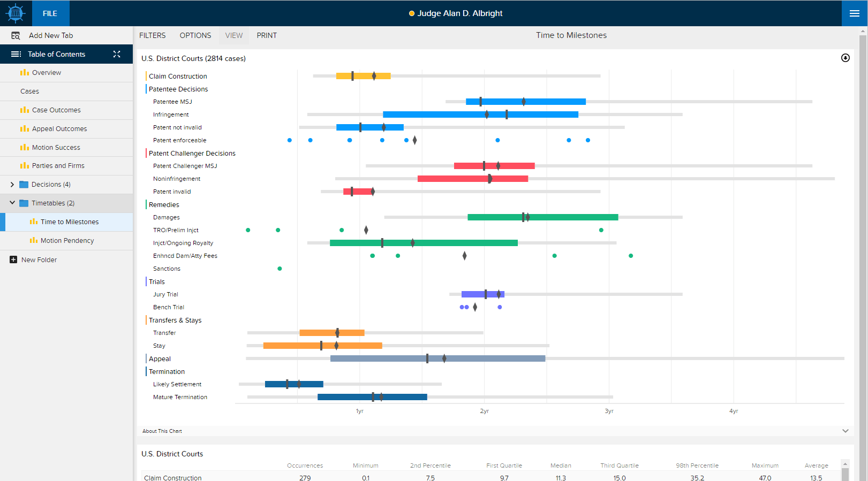Open the OPTIONS menu

pyautogui.click(x=195, y=35)
